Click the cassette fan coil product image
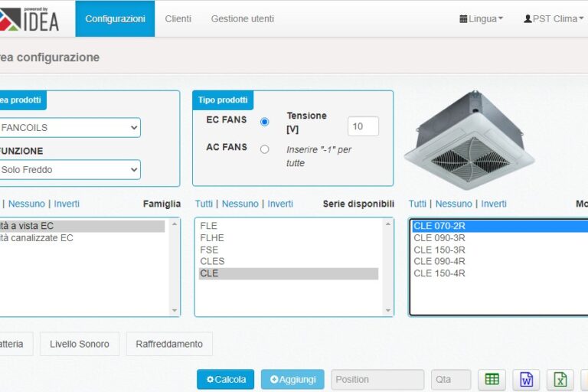Screen dimensions: 588x392 click(x=469, y=139)
